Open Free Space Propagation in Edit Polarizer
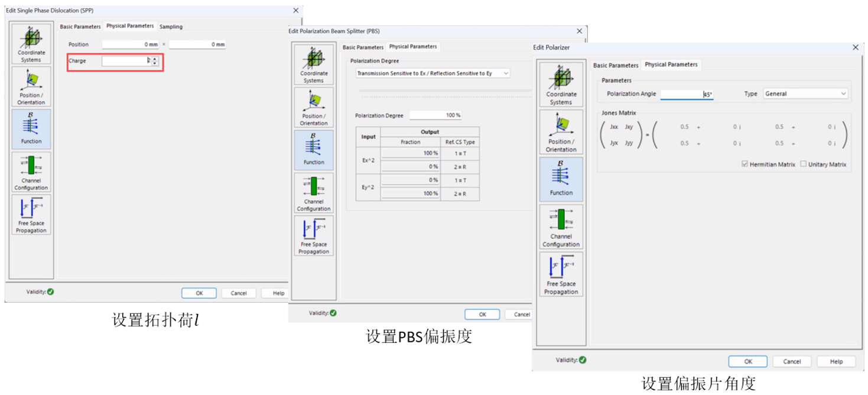 pos(561,274)
